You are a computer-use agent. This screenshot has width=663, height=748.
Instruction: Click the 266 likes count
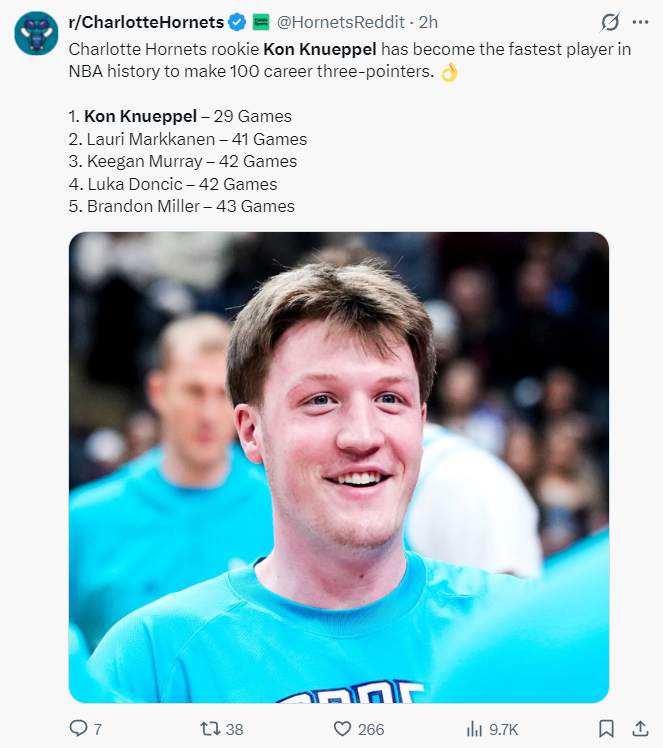pyautogui.click(x=371, y=729)
